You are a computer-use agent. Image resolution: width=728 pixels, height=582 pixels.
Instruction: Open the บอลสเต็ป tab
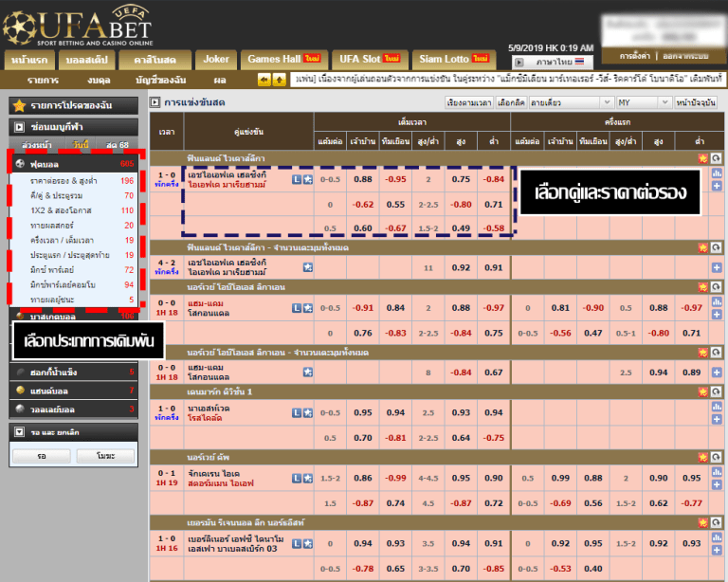click(x=86, y=60)
